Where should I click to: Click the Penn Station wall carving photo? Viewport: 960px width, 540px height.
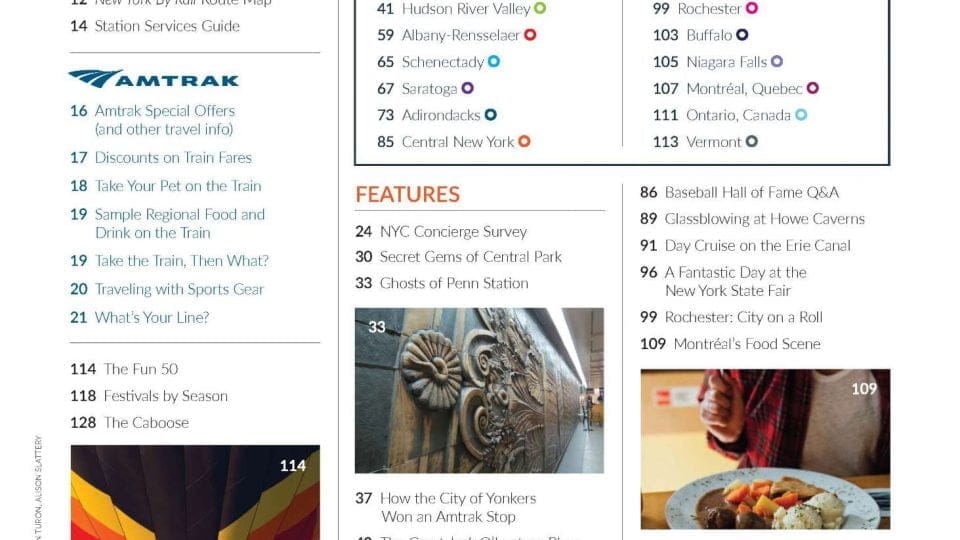(479, 391)
